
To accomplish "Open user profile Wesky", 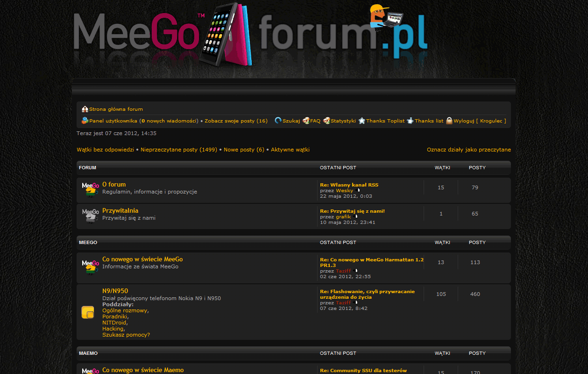I will 345,190.
